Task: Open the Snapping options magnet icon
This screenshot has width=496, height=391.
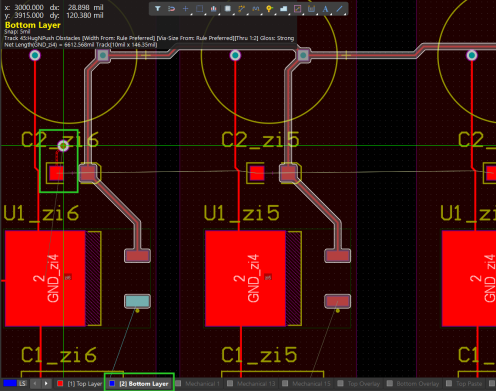Action: (x=172, y=9)
